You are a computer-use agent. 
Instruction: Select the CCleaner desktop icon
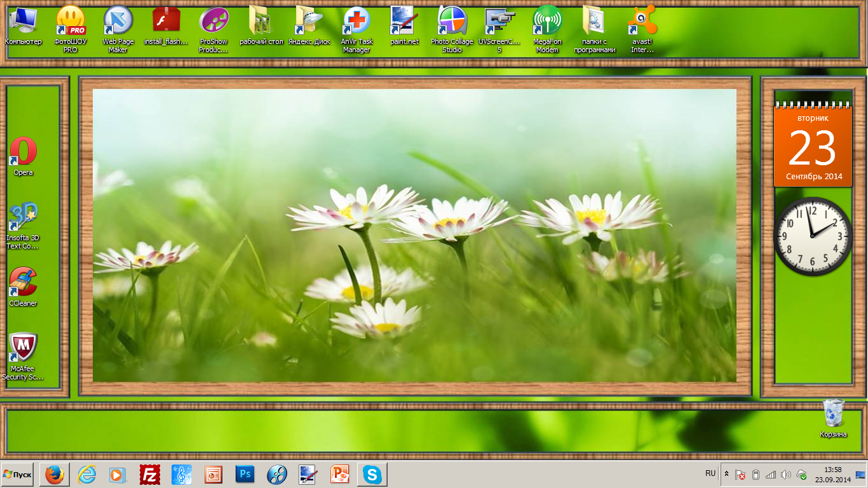pyautogui.click(x=23, y=283)
